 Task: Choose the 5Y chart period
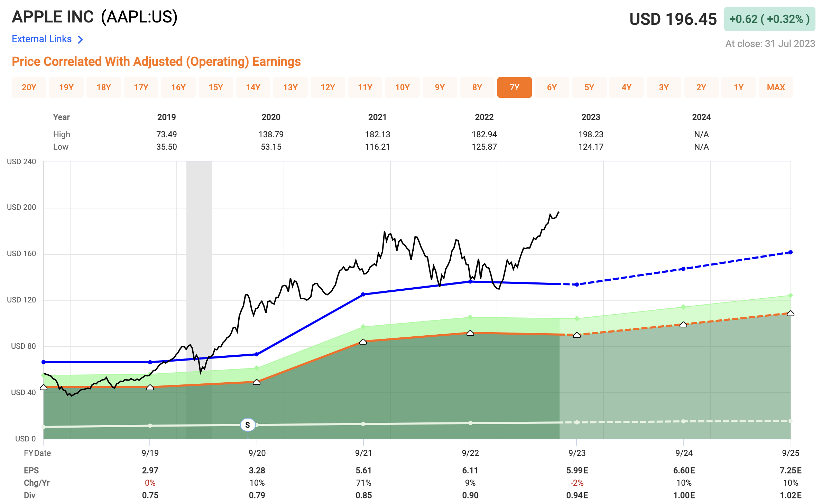pyautogui.click(x=589, y=87)
